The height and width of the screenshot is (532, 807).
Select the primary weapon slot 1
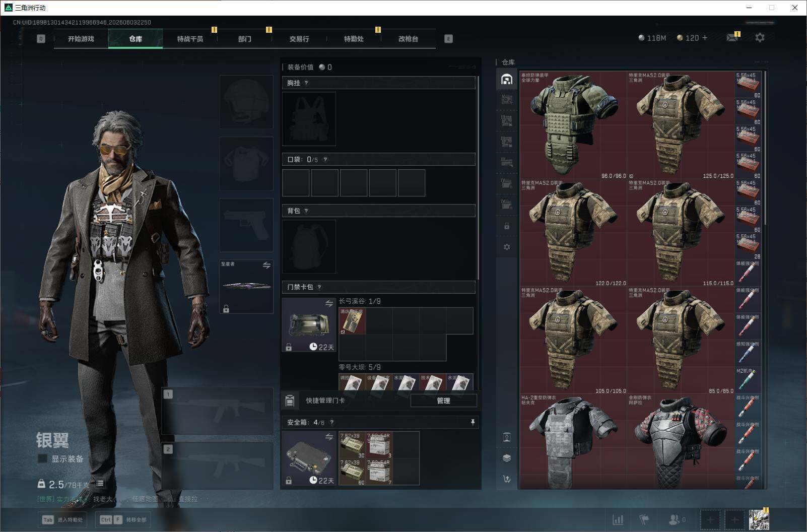click(218, 411)
